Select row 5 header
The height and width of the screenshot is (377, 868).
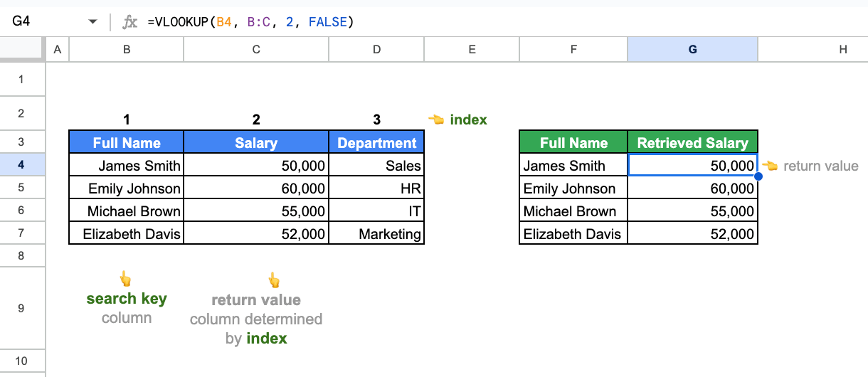pyautogui.click(x=23, y=187)
